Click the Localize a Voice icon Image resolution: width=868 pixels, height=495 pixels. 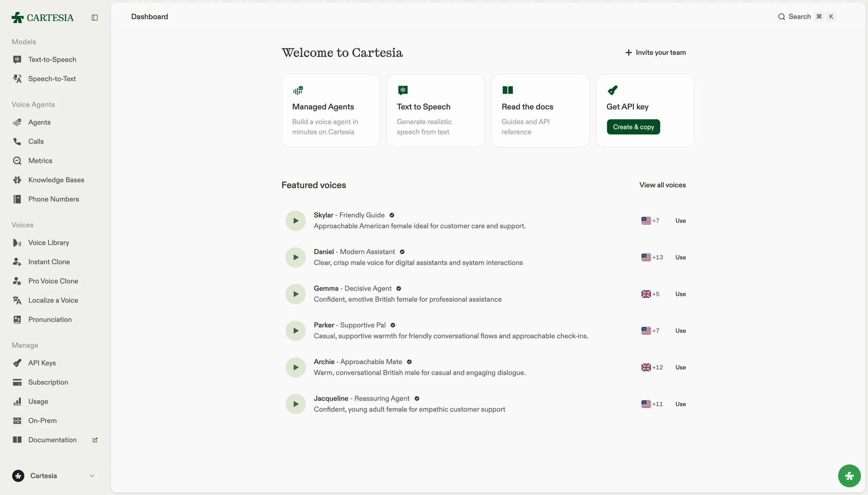17,300
